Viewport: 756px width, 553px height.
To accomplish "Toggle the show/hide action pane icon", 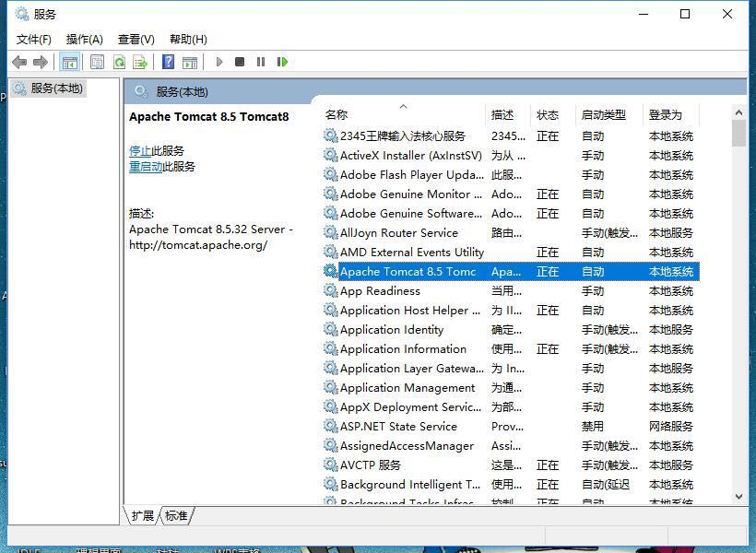I will (190, 62).
